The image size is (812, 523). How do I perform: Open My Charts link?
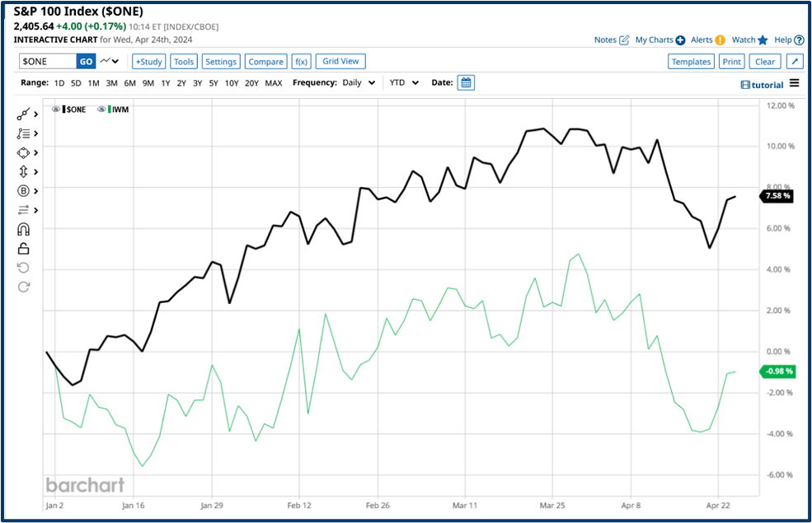click(x=655, y=40)
